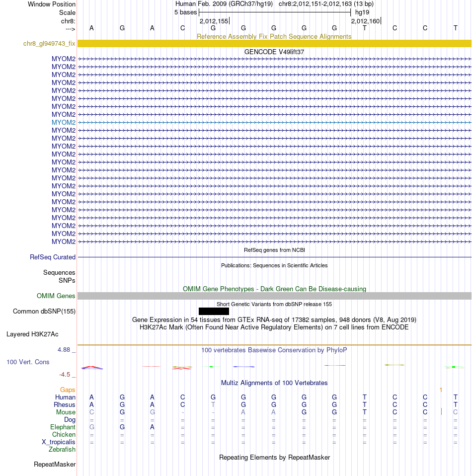Click the Sequences SNPs track label
This screenshot has width=472, height=476.
59,277
